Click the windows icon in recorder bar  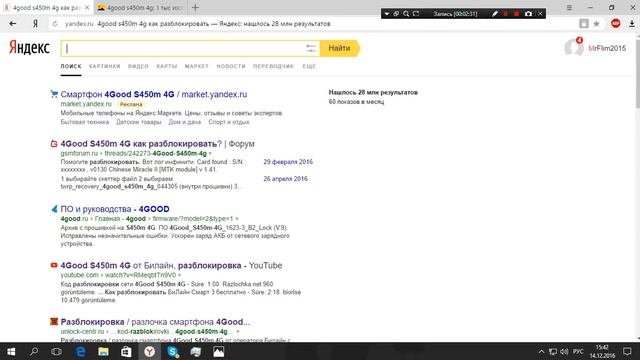[x=396, y=14]
